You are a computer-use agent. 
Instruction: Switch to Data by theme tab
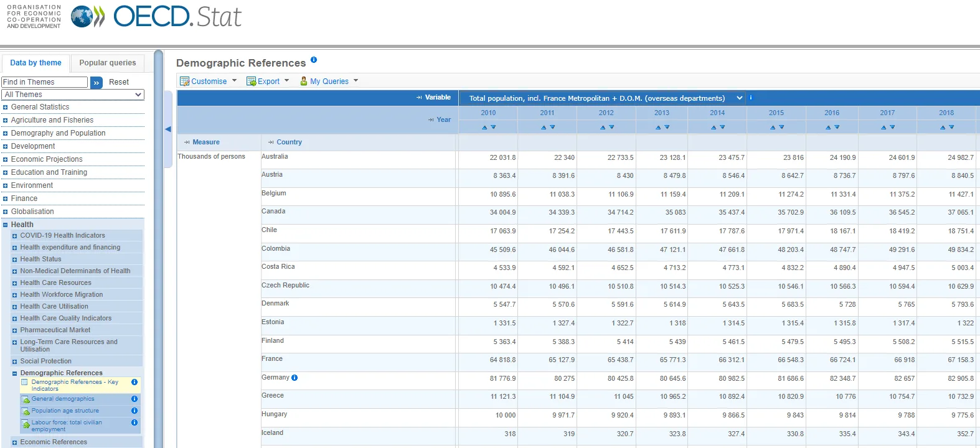coord(35,63)
